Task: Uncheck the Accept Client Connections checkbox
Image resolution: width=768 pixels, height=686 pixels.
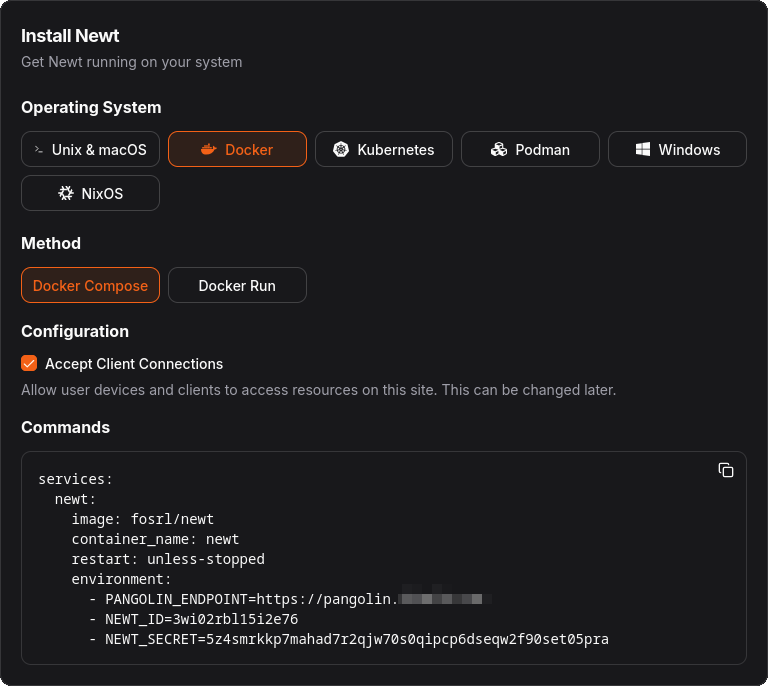Action: [x=29, y=363]
